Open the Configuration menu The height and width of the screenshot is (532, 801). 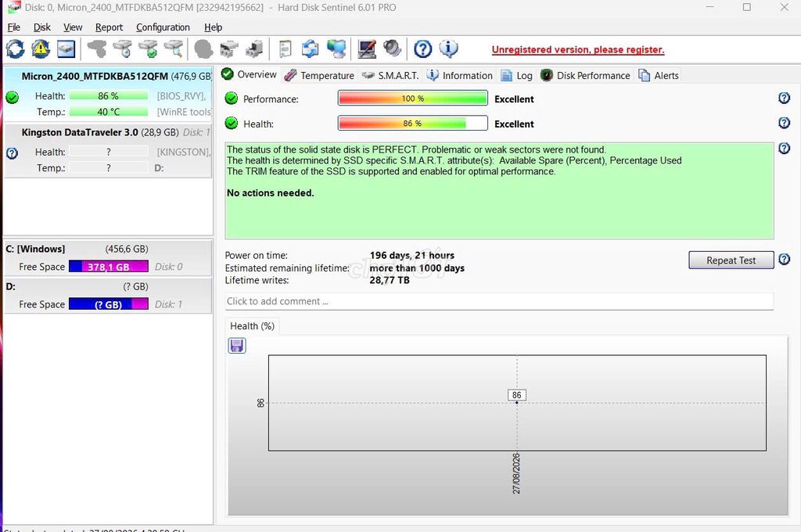click(x=163, y=27)
